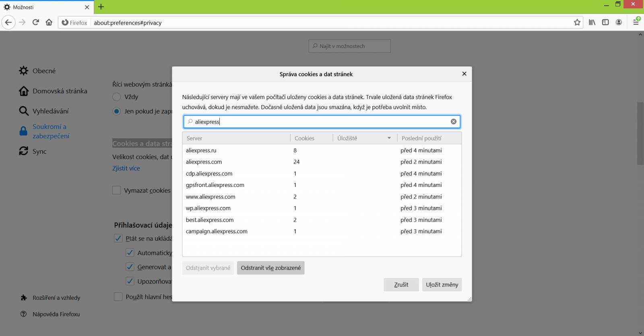
Task: Close the Možnosti tab
Action: (87, 7)
